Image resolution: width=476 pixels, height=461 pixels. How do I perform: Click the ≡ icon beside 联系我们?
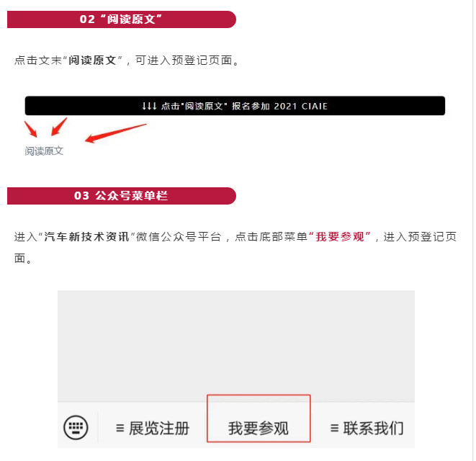(x=334, y=428)
